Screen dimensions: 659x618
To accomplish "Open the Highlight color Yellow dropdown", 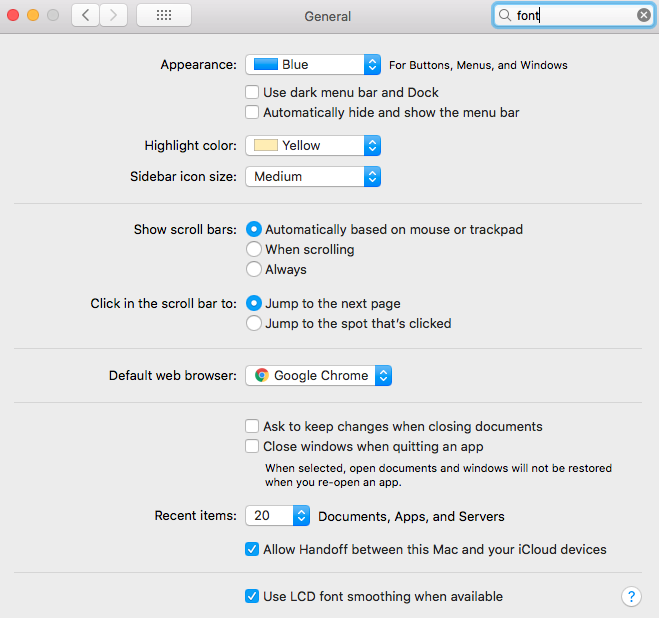I will 313,145.
